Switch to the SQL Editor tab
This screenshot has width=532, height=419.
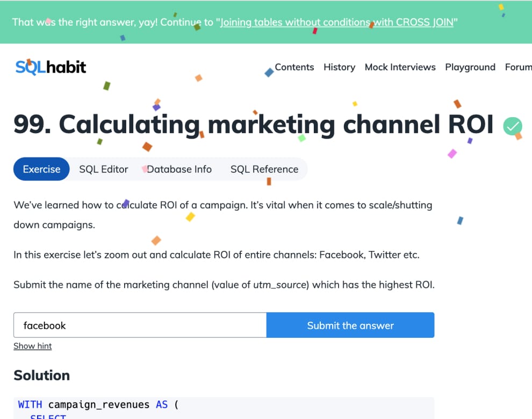[104, 169]
